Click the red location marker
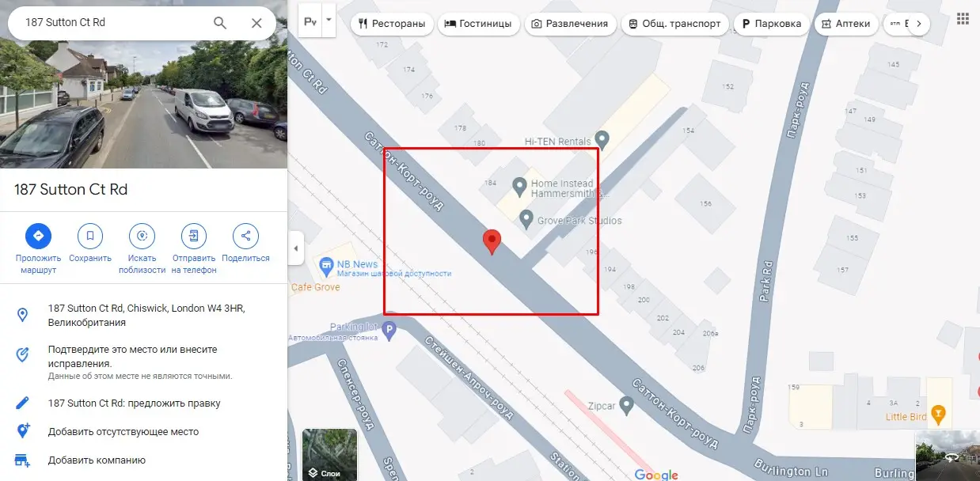980x481 pixels. tap(492, 241)
